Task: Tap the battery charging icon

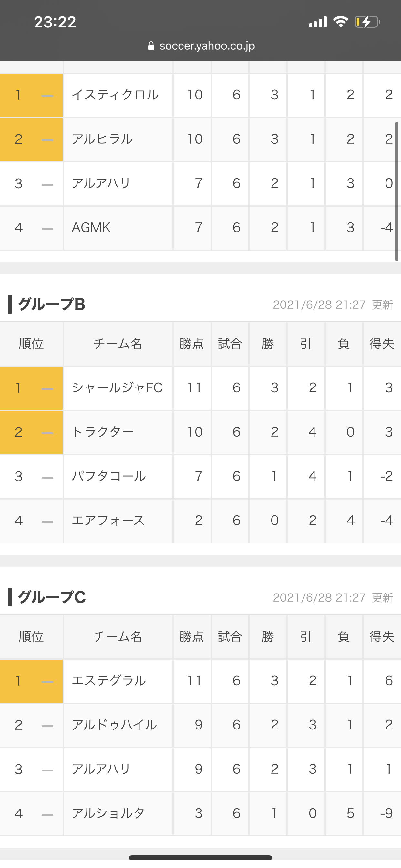Action: (x=367, y=22)
